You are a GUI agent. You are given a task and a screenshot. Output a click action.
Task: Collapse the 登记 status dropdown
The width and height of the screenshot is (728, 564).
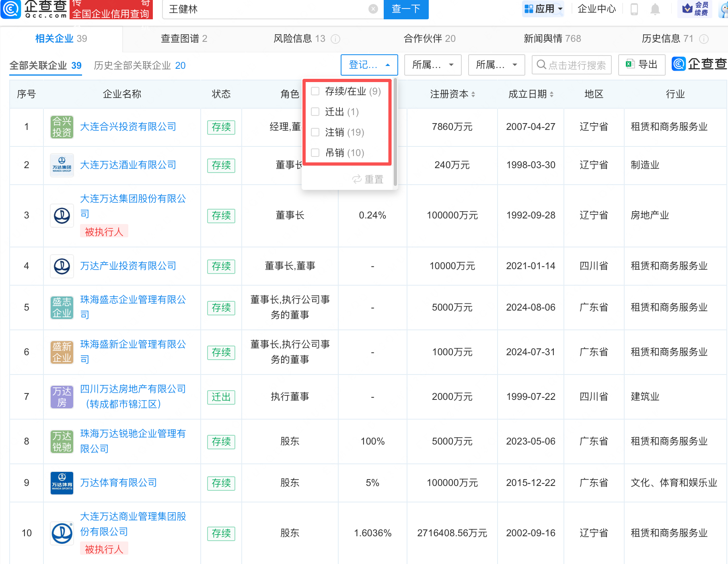click(369, 65)
